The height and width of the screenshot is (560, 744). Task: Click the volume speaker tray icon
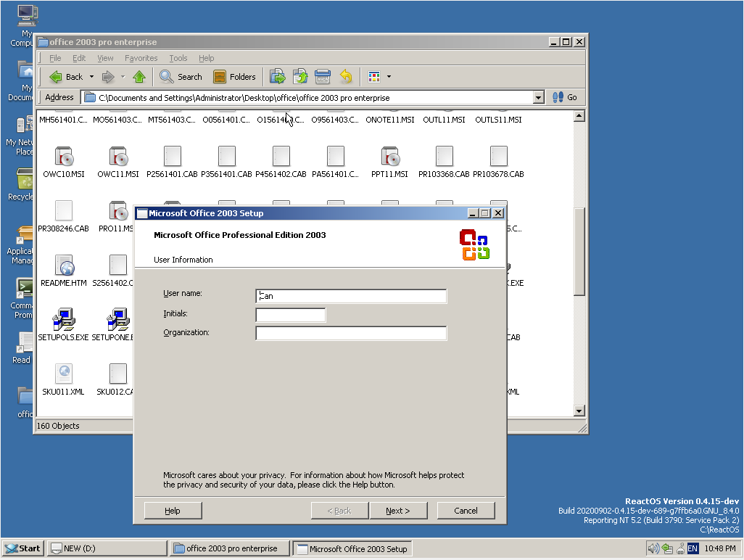(653, 548)
